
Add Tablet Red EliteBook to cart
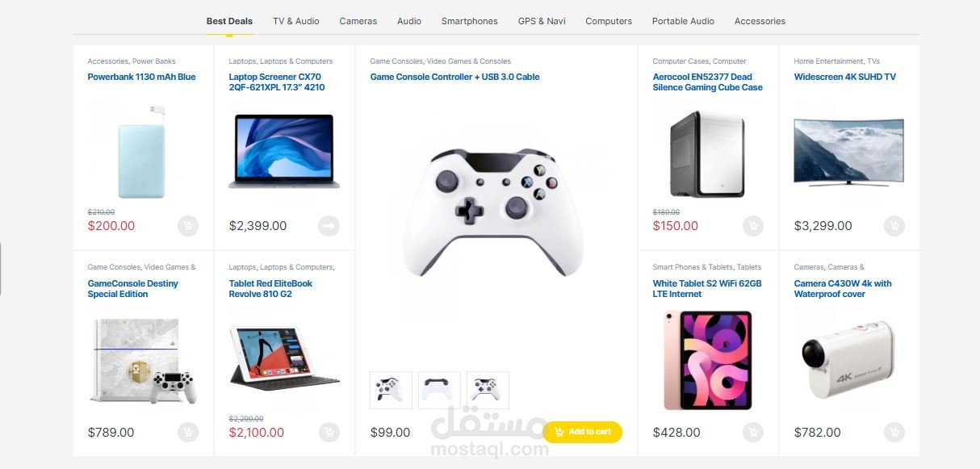coord(329,433)
